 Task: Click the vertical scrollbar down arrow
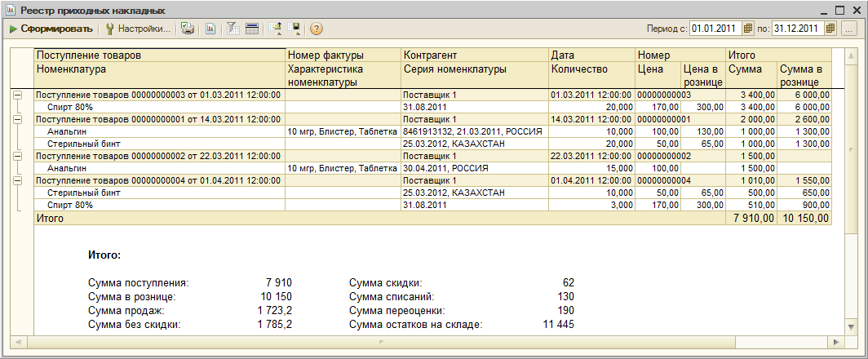[x=852, y=327]
